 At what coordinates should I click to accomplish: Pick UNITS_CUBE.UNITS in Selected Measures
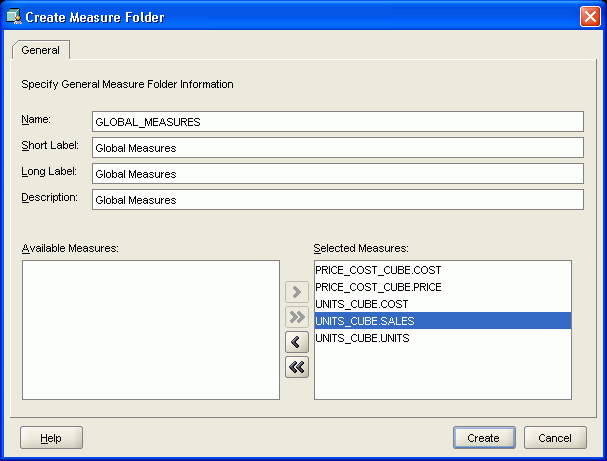(x=362, y=338)
